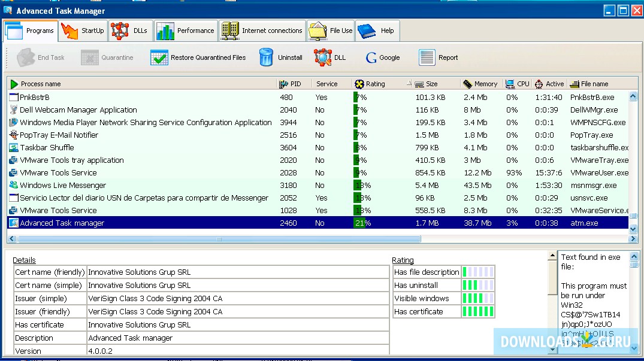Click the horizontal scrollbar right arrow
This screenshot has height=361, width=644.
pos(633,239)
